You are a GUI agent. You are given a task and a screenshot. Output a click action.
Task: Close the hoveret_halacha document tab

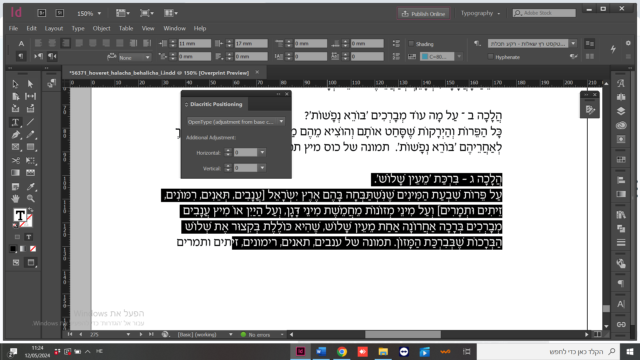point(257,72)
